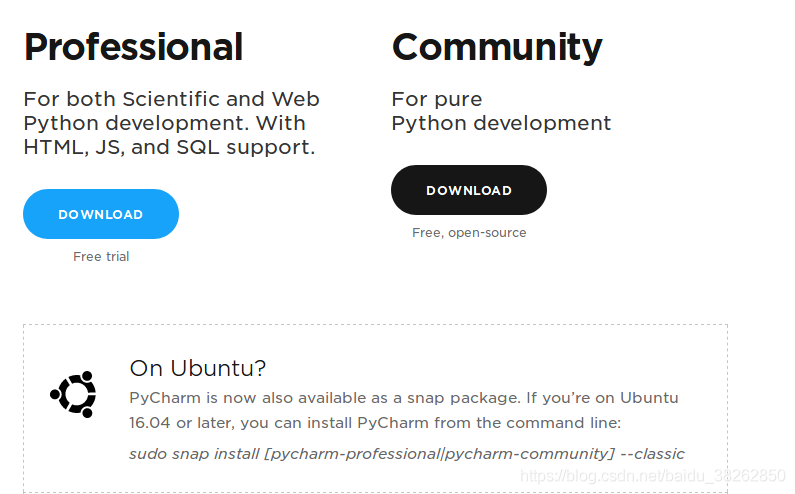Viewport: 795px width, 494px height.
Task: Click the blog.csdn.net watermark URL
Action: click(654, 477)
